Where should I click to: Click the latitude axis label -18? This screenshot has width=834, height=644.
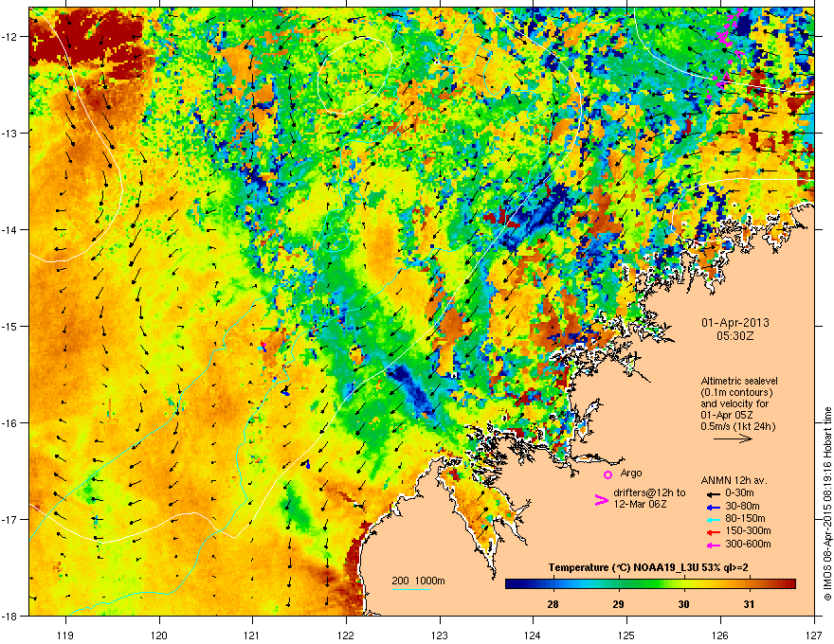(10, 616)
